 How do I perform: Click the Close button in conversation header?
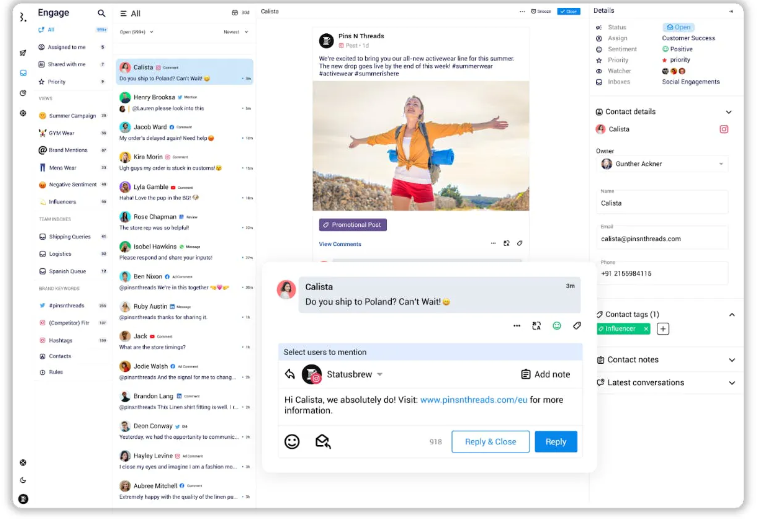pyautogui.click(x=569, y=11)
